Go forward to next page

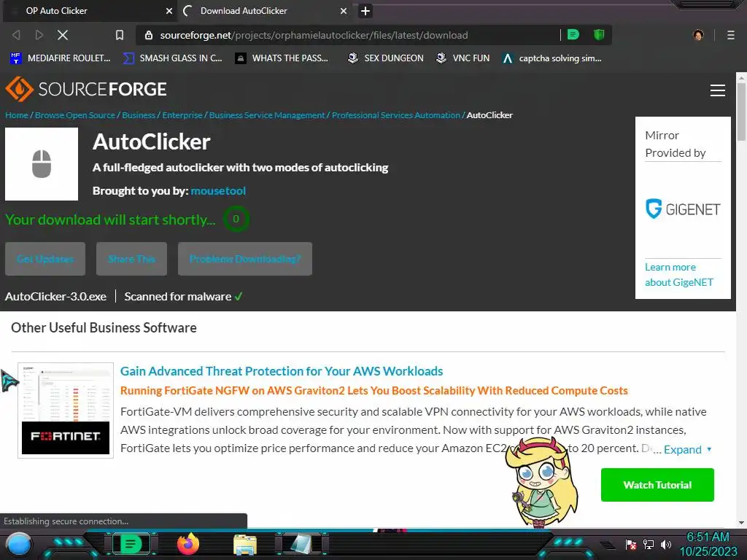(39, 35)
